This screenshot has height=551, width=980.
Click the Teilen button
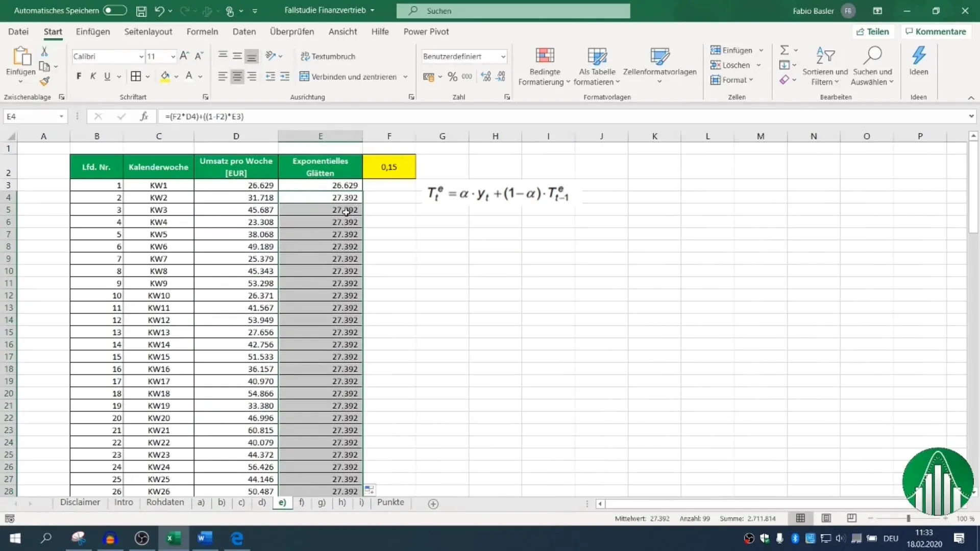tap(872, 32)
